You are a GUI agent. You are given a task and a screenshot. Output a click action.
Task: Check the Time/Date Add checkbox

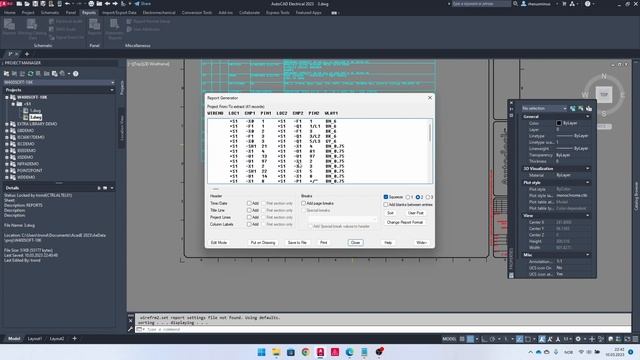249,203
